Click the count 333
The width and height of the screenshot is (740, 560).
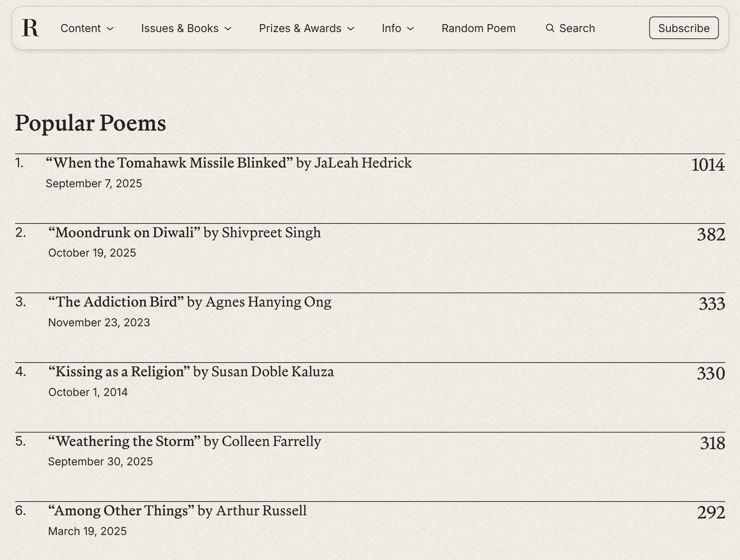click(x=712, y=304)
